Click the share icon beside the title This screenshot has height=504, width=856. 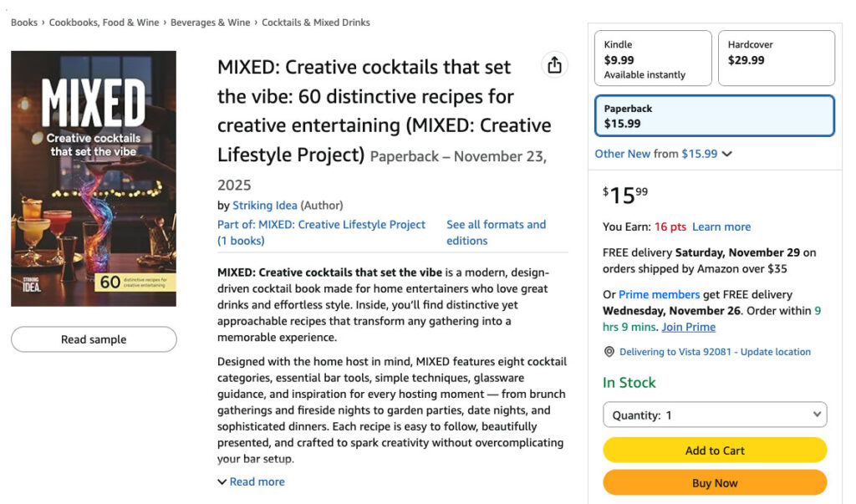tap(554, 66)
